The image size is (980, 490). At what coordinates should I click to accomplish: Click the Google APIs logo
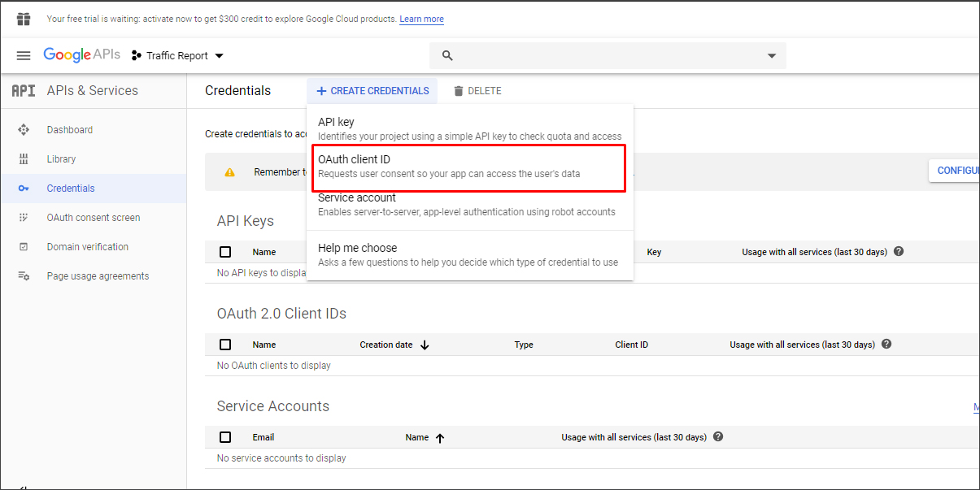pyautogui.click(x=81, y=55)
